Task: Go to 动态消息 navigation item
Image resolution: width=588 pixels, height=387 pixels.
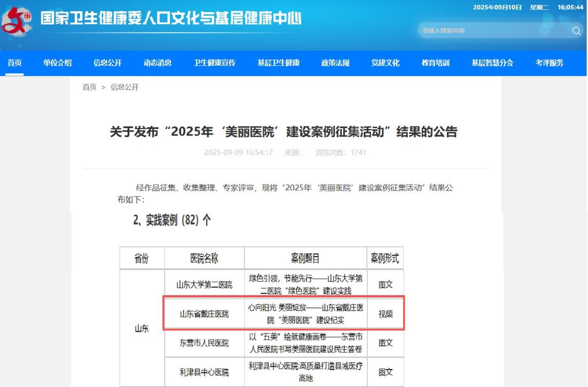Action: tap(157, 63)
